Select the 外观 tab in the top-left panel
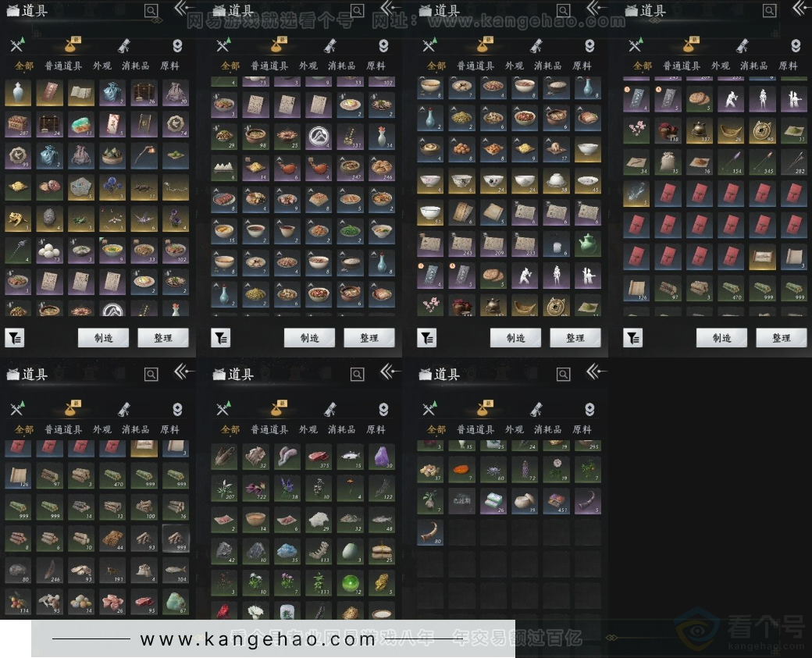Viewport: 812px width, 658px height. (102, 66)
